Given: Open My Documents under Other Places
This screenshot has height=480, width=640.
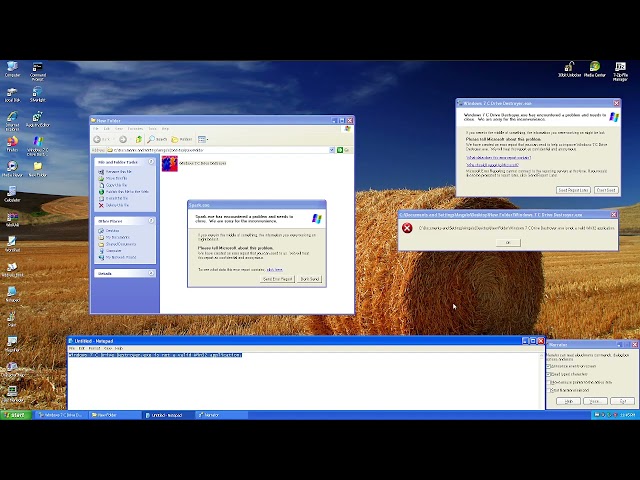Looking at the screenshot, I should point(114,238).
